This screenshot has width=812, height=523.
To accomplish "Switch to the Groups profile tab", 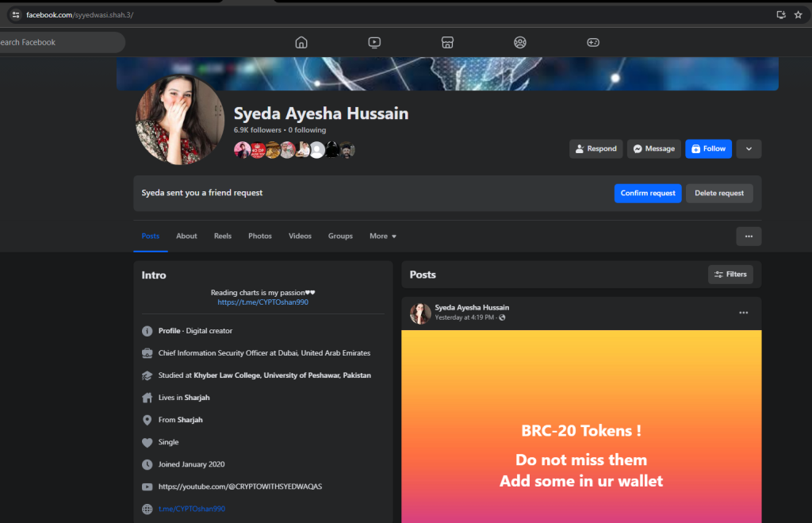I will (340, 236).
